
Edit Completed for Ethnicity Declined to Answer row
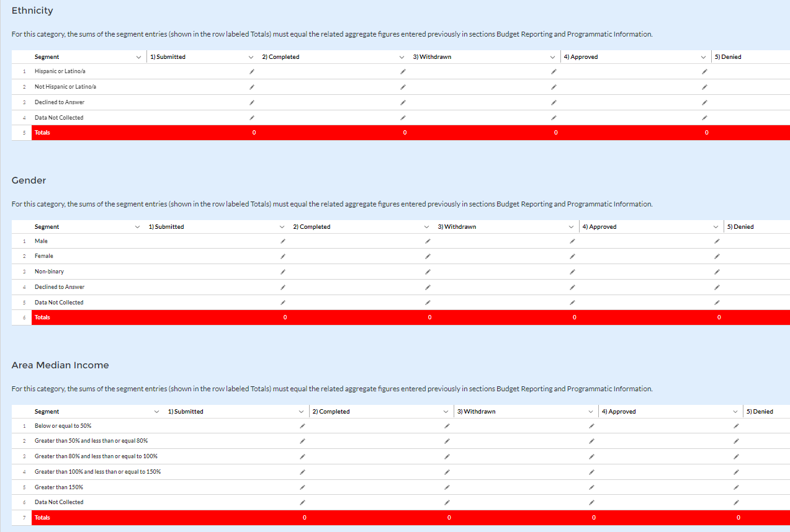403,102
